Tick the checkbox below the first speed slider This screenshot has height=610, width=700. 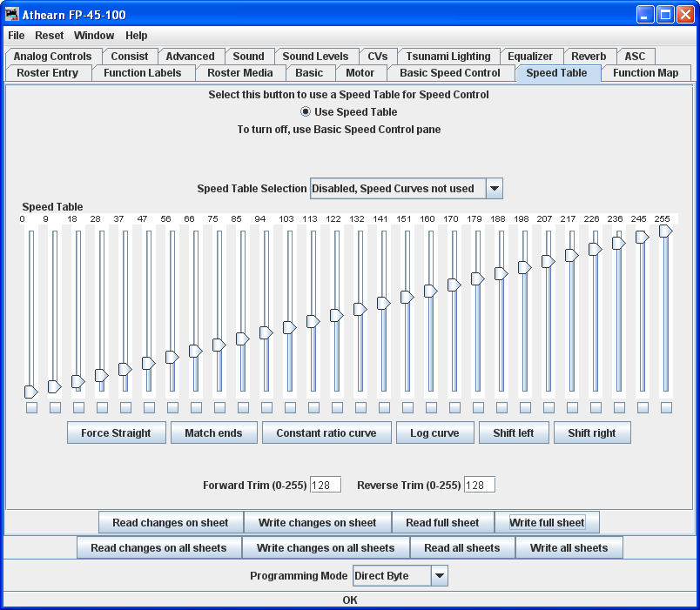[x=31, y=407]
